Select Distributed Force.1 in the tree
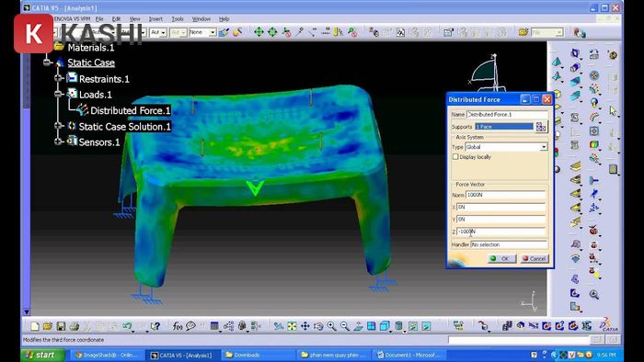Image resolution: width=644 pixels, height=362 pixels. pos(130,110)
